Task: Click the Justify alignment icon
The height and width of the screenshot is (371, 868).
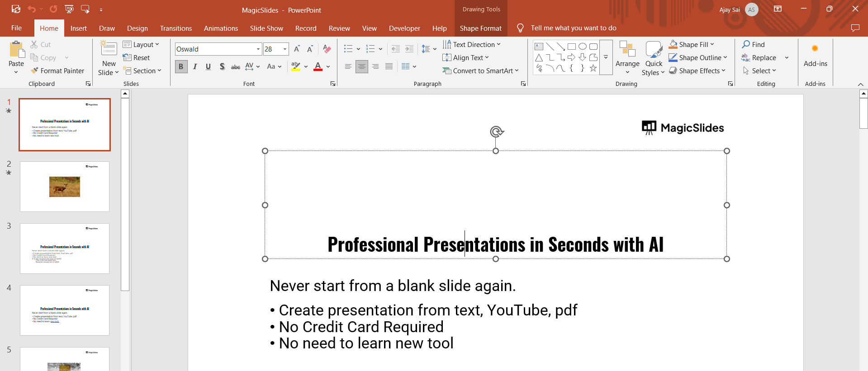Action: (x=389, y=67)
